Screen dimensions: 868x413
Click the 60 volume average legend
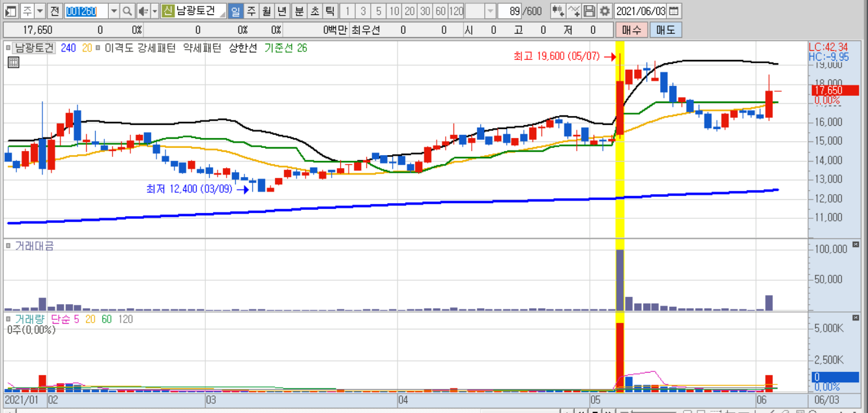tap(106, 319)
